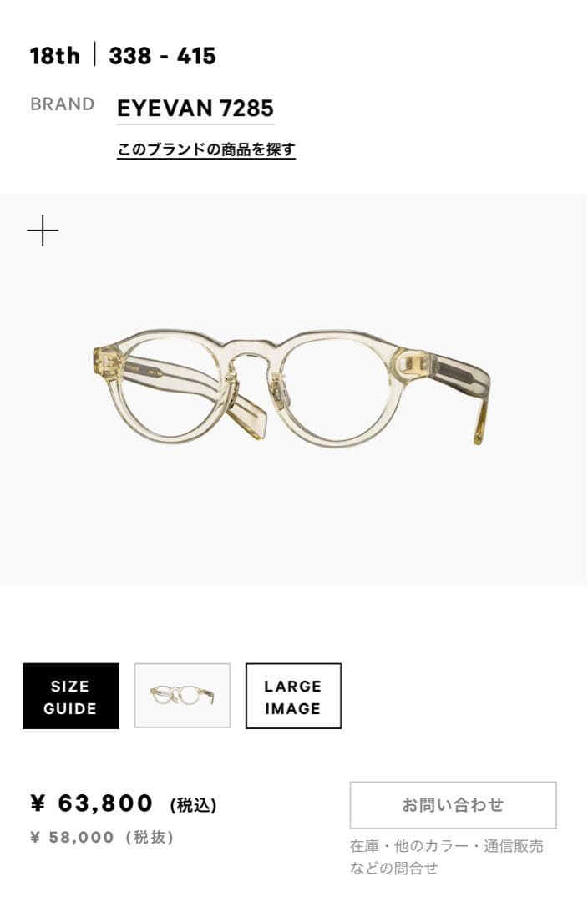Click the (税込) tax-included label
The width and height of the screenshot is (588, 902).
point(193,805)
